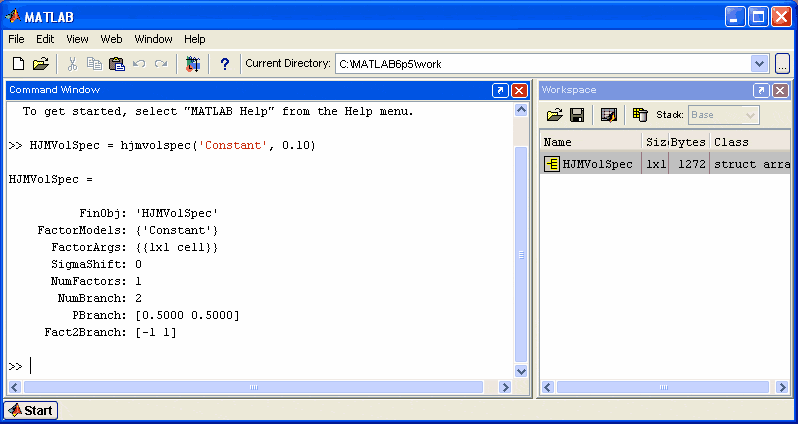Sort Workspace by Class column header
This screenshot has height=425, width=798.
pyautogui.click(x=750, y=142)
